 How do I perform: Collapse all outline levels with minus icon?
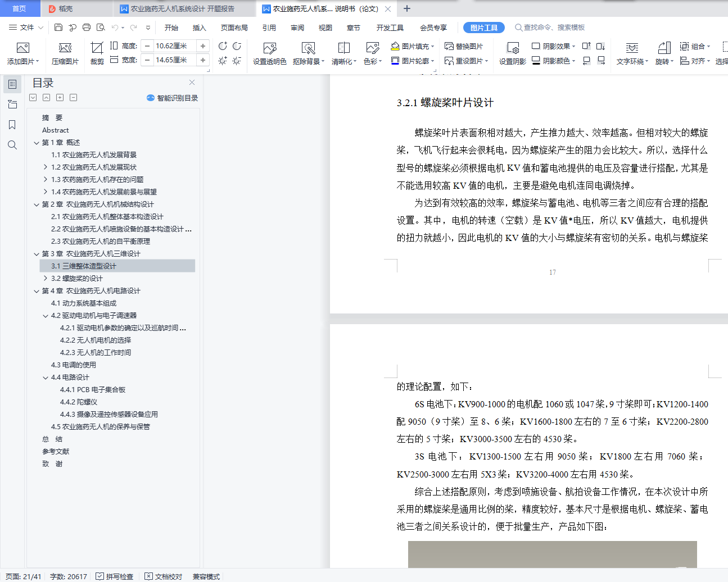(x=73, y=98)
